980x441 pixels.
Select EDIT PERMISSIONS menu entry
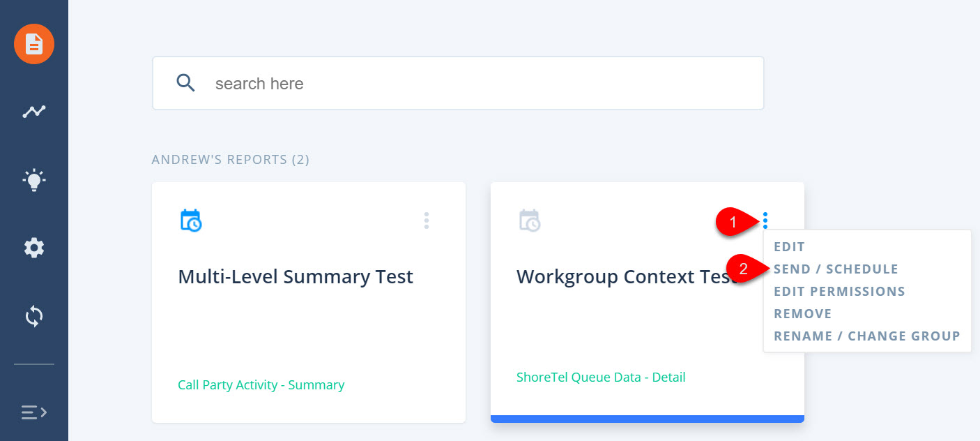tap(839, 292)
